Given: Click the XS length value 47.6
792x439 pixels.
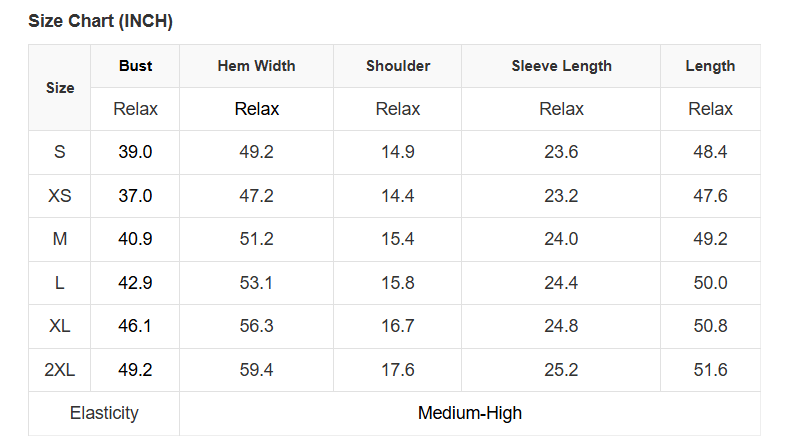Looking at the screenshot, I should click(710, 196).
